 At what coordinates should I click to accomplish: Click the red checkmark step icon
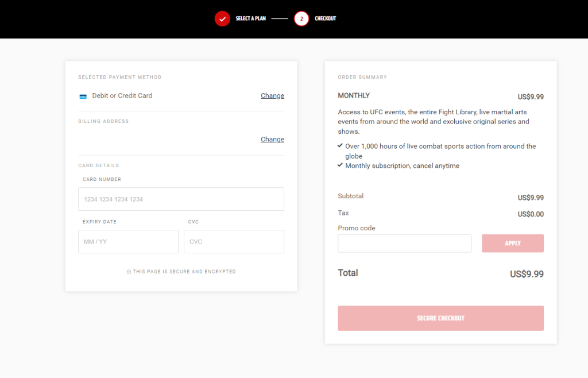[222, 18]
